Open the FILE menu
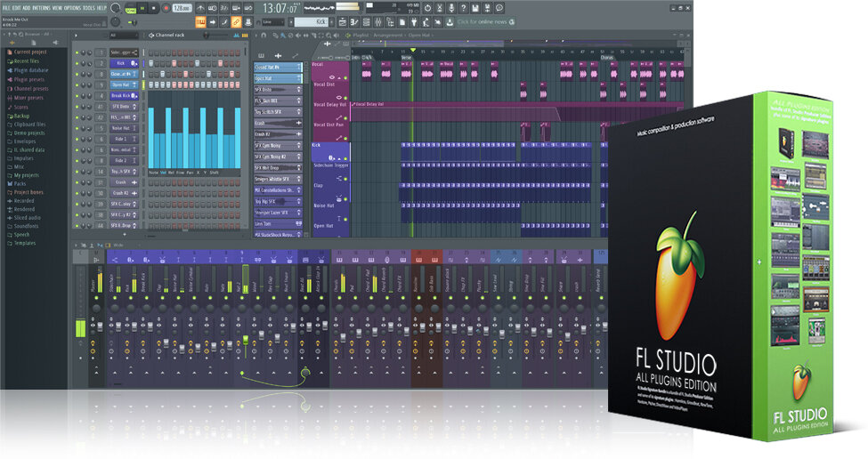The image size is (868, 459). point(6,8)
